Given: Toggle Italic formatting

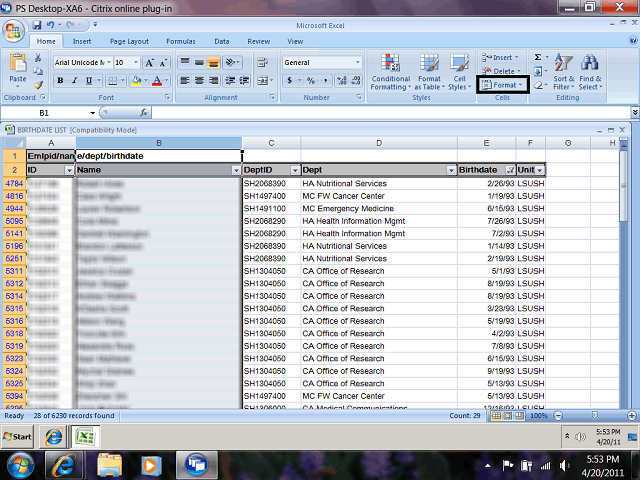Looking at the screenshot, I should pyautogui.click(x=74, y=80).
